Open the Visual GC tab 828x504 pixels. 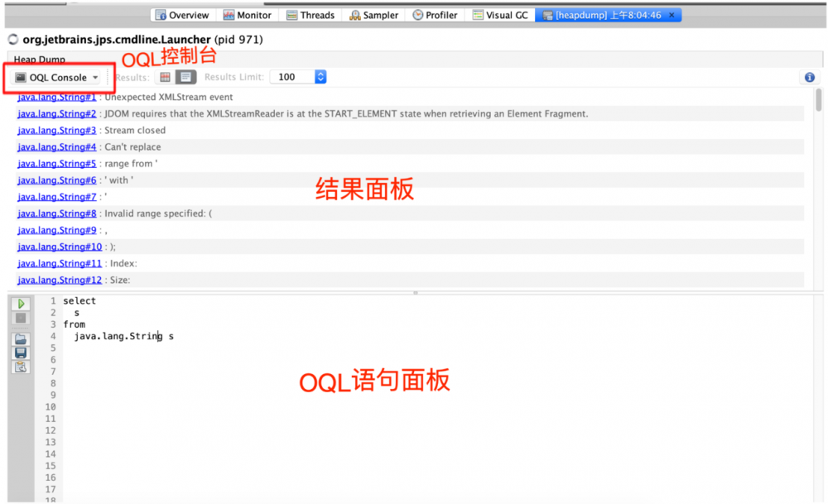tap(500, 14)
